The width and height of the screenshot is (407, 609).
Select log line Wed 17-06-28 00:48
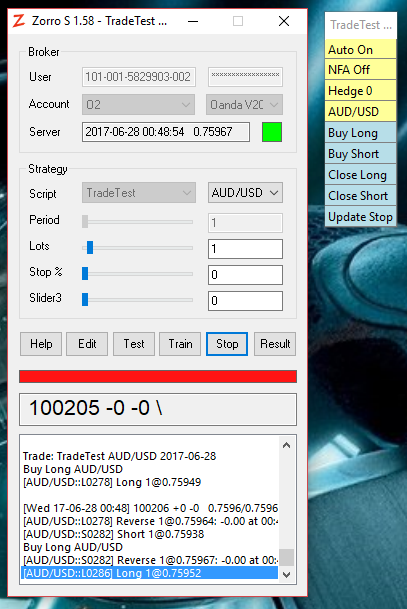(150, 508)
